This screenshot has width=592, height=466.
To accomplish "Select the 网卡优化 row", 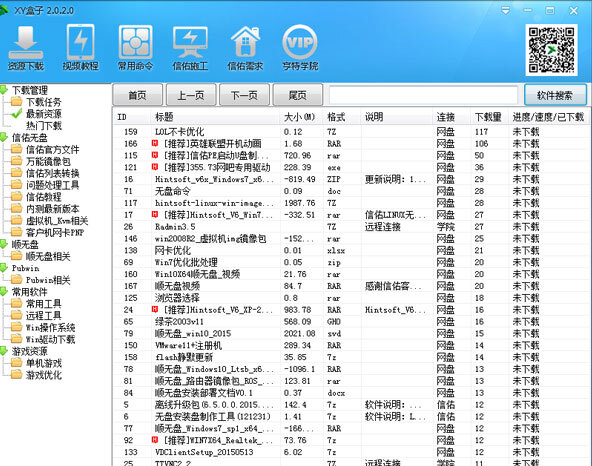I will click(351, 250).
